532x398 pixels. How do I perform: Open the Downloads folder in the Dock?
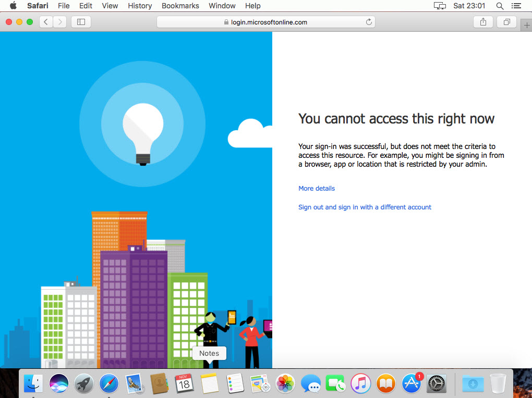[473, 384]
